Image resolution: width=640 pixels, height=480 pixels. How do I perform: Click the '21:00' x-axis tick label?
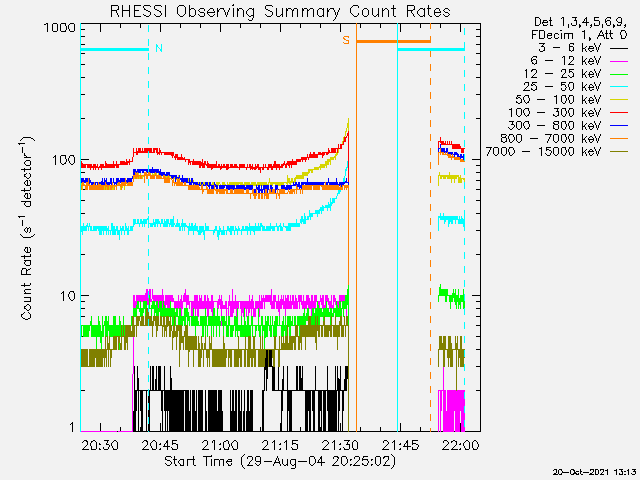click(x=220, y=445)
